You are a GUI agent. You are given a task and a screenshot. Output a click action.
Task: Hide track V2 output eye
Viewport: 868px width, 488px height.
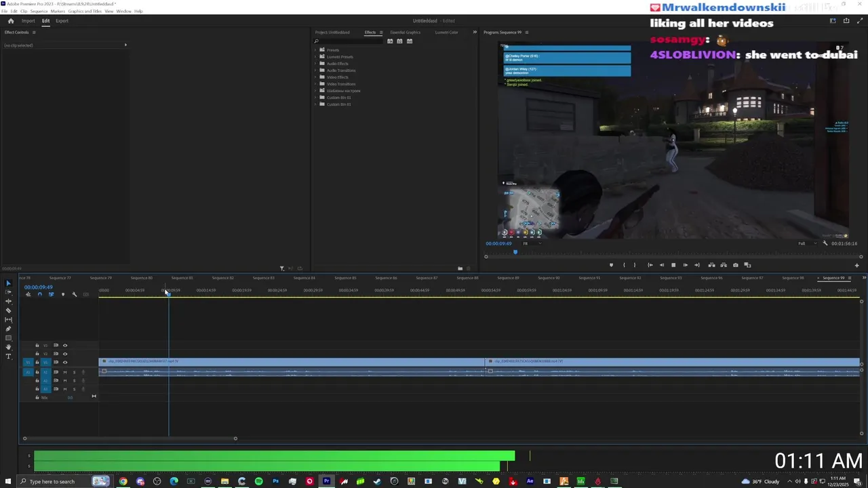point(65,354)
